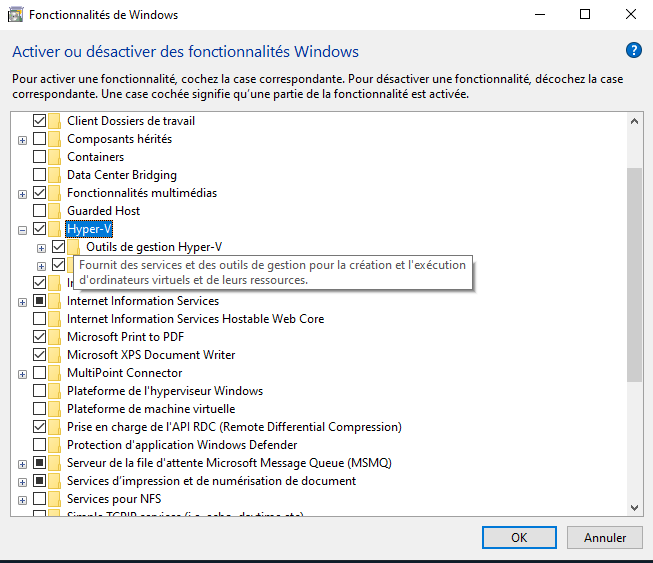Select the Containers label
The image size is (653, 563).
95,157
